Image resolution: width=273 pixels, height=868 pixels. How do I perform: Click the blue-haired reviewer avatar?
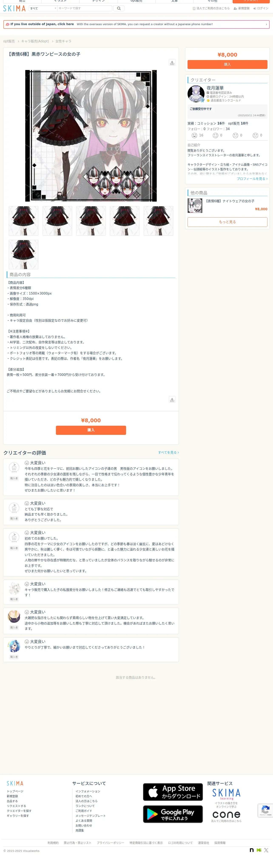pyautogui.click(x=14, y=646)
